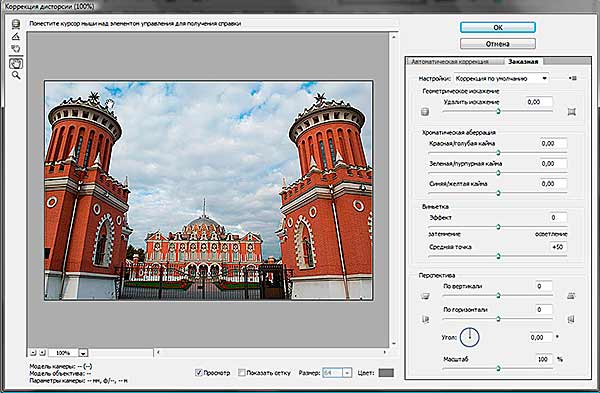Click the left horizontal perspective icon
The height and width of the screenshot is (393, 600).
click(425, 319)
